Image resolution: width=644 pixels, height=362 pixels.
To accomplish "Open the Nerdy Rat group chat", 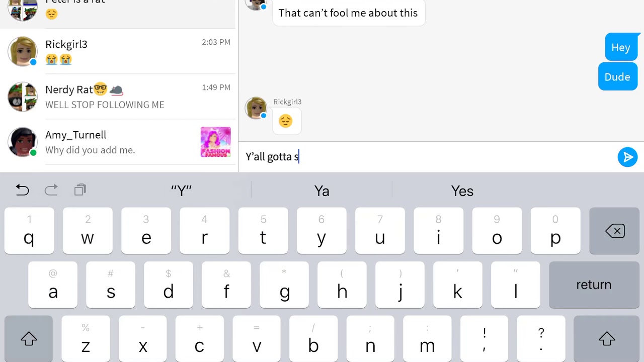I will 119,97.
